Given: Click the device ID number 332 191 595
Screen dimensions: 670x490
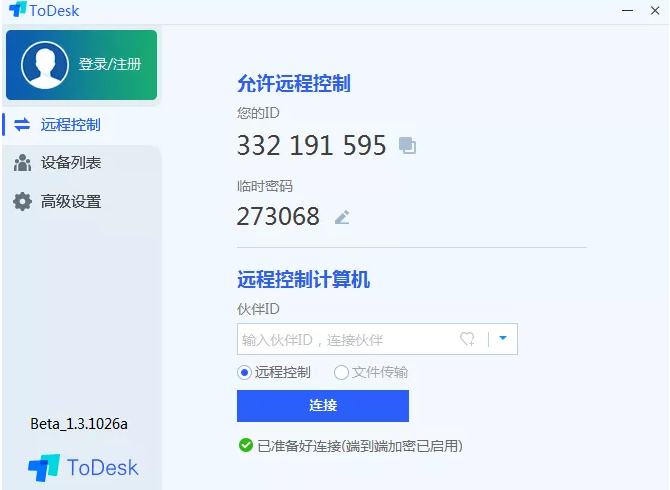Looking at the screenshot, I should [311, 146].
